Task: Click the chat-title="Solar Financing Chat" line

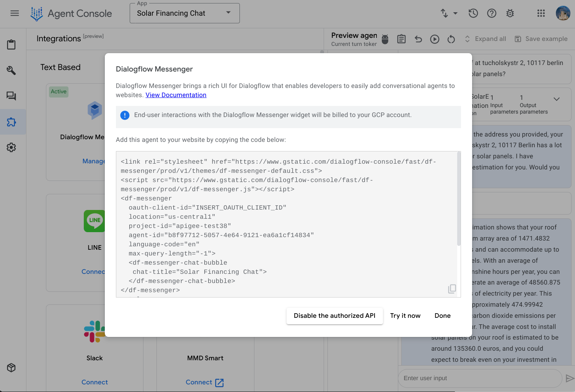Action: tap(200, 272)
